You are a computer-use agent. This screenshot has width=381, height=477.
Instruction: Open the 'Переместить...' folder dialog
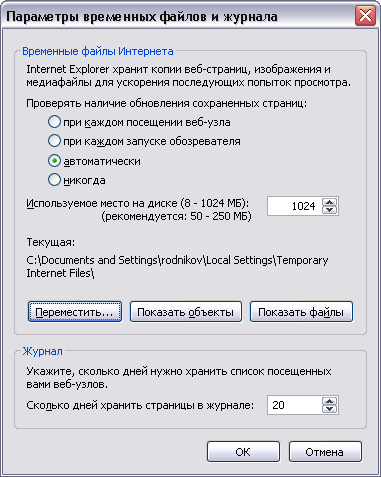[x=75, y=312]
